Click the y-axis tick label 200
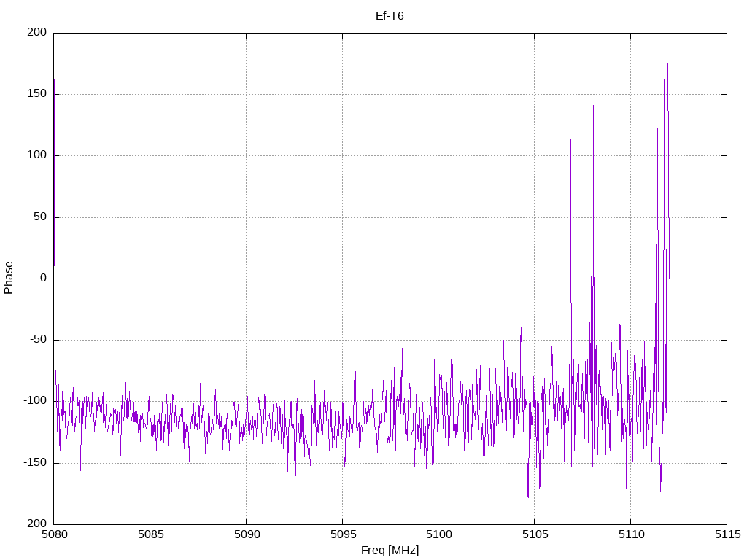Image resolution: width=747 pixels, height=560 pixels. (37, 32)
